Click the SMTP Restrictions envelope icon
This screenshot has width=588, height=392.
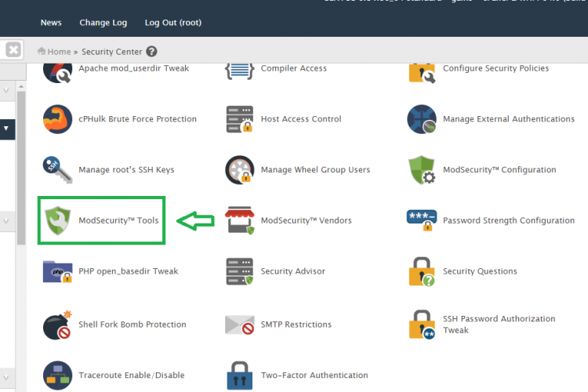pyautogui.click(x=240, y=325)
